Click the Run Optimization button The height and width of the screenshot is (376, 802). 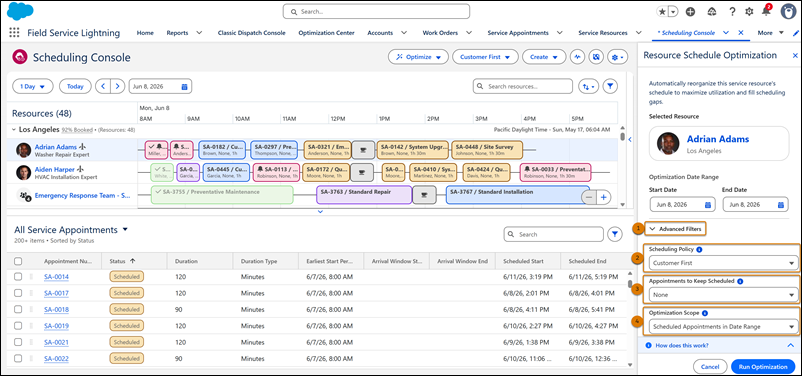pos(763,367)
